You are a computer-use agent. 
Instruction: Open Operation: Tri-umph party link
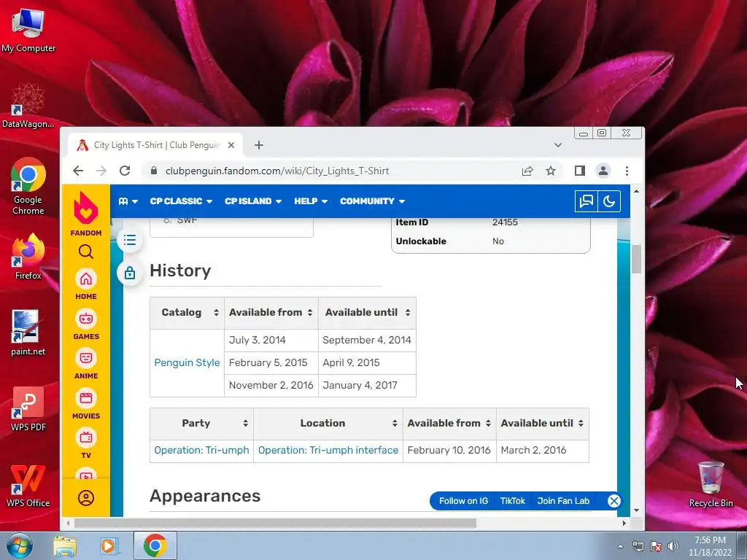point(201,450)
